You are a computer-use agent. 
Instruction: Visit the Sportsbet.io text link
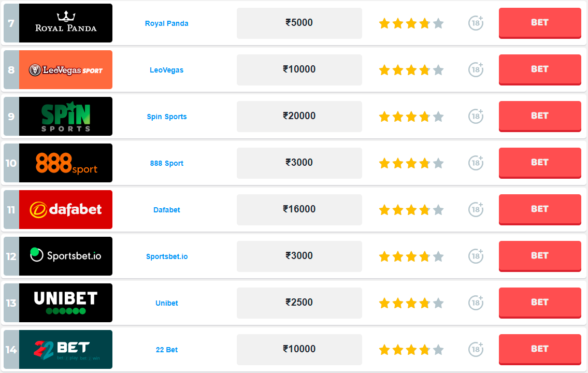(x=167, y=256)
